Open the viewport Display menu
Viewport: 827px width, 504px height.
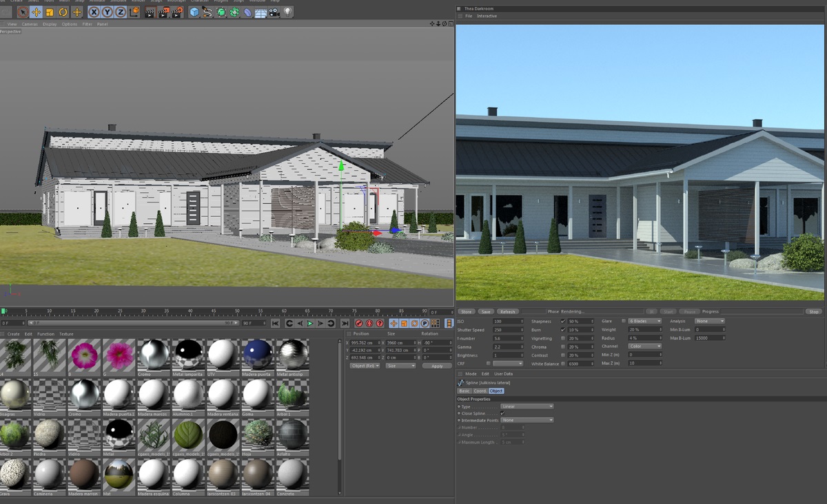pyautogui.click(x=50, y=24)
